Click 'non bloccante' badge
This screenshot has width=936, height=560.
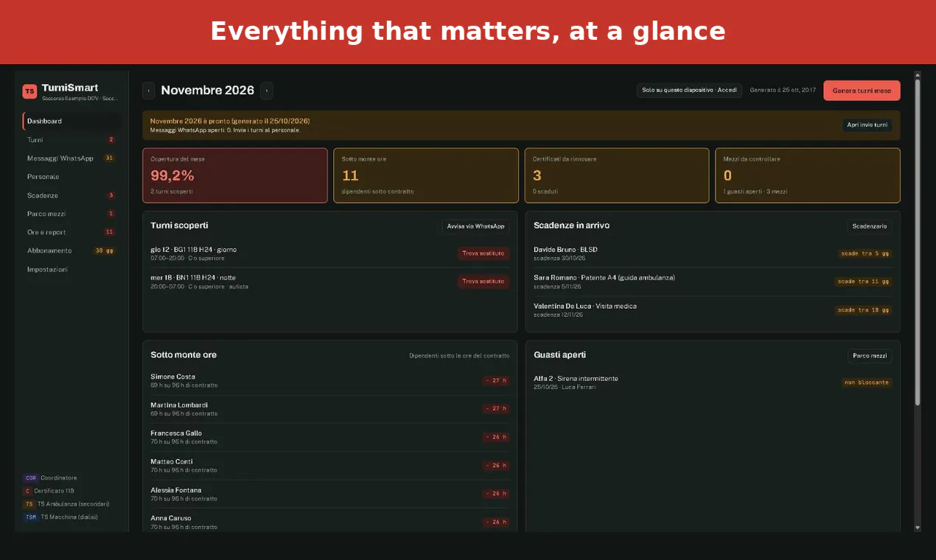pyautogui.click(x=867, y=382)
